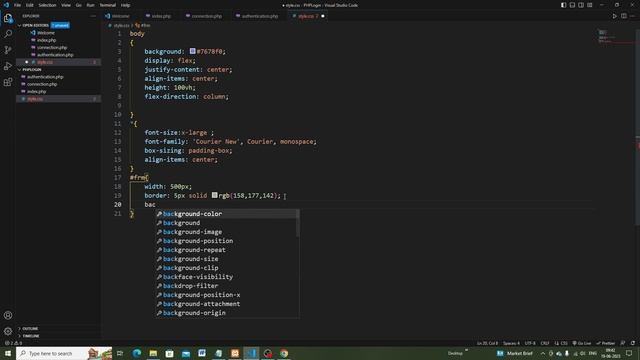Image resolution: width=640 pixels, height=360 pixels.
Task: Toggle primary side bar layout icon
Action: pos(563,5)
